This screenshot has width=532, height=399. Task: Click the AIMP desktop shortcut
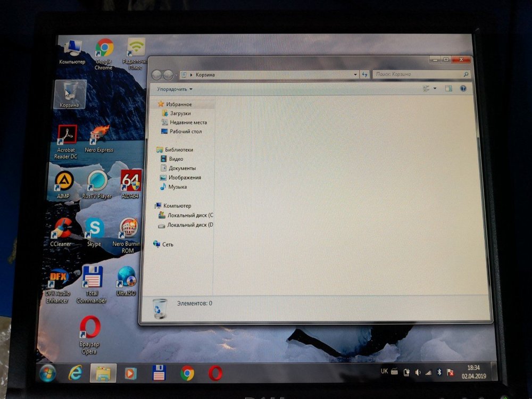(x=64, y=182)
